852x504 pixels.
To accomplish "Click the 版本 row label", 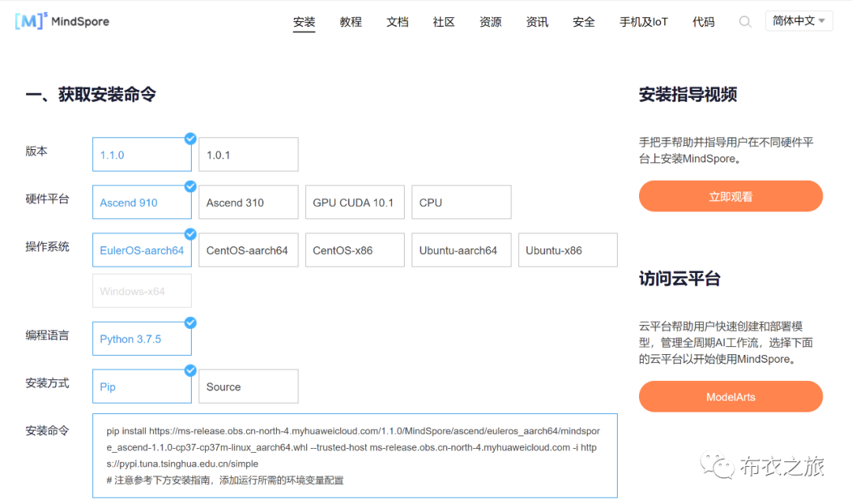I will coord(36,151).
